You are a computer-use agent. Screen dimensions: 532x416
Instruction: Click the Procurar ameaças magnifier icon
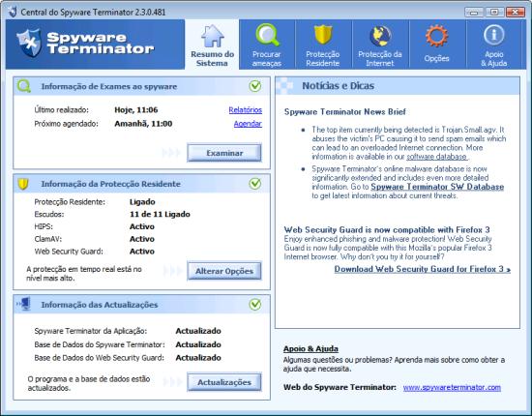pyautogui.click(x=267, y=35)
